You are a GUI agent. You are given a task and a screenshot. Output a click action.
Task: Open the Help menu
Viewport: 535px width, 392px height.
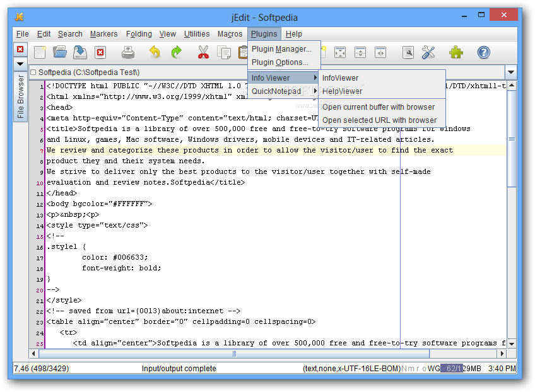tap(294, 34)
